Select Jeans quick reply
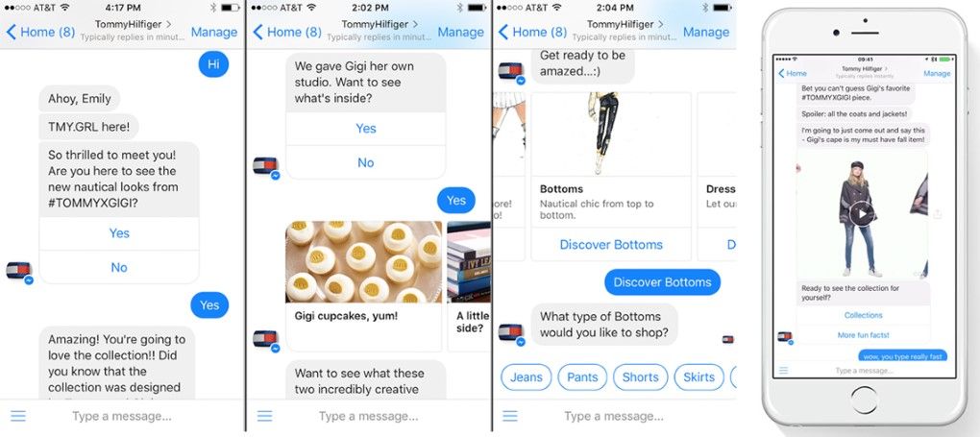 tap(527, 377)
